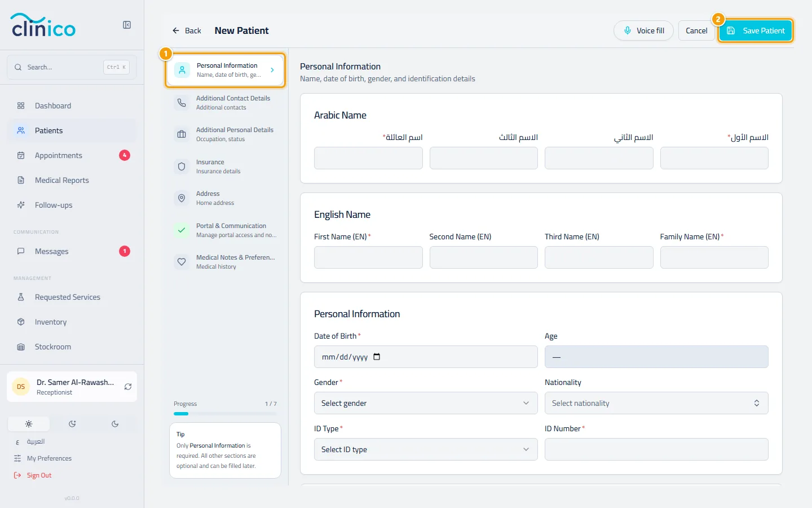Click the Messages unread badge showing 1

[x=125, y=251]
